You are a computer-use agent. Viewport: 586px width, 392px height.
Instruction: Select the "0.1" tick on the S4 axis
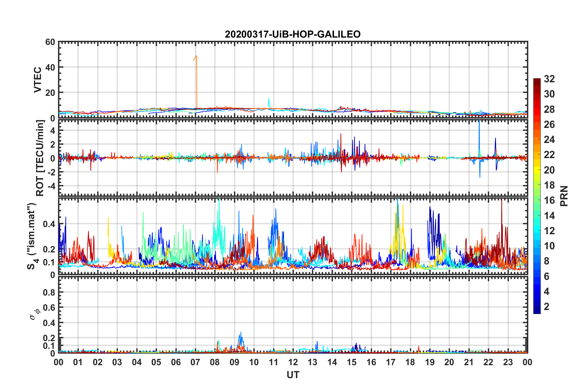(49, 262)
